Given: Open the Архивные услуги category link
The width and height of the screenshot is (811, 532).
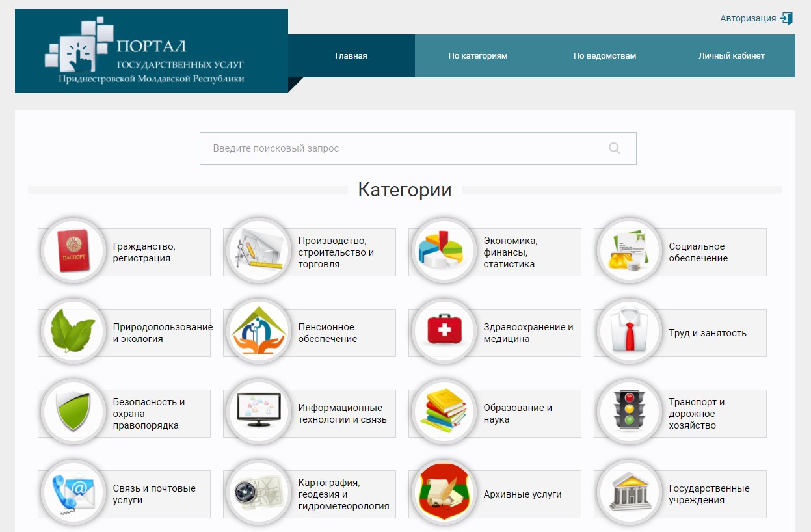Looking at the screenshot, I should (x=522, y=494).
